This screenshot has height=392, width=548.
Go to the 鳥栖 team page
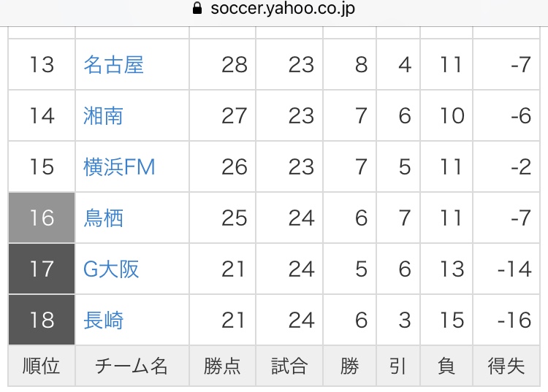(x=103, y=218)
